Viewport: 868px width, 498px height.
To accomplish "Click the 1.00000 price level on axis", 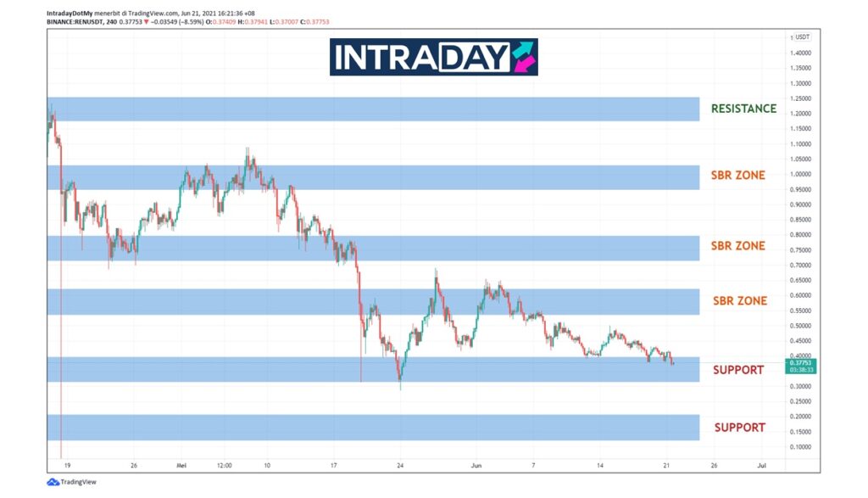I will 801,174.
